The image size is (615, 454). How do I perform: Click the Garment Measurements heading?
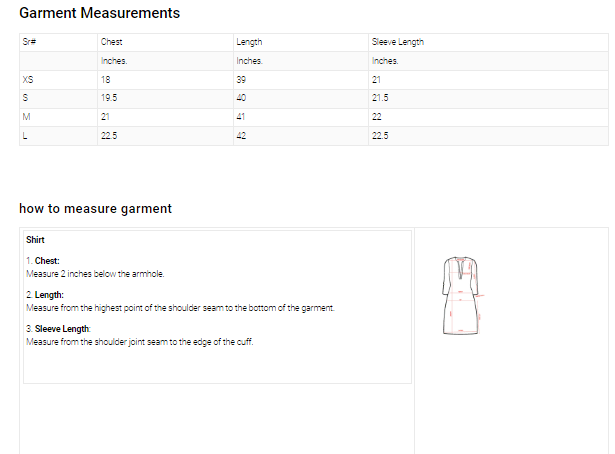[99, 13]
